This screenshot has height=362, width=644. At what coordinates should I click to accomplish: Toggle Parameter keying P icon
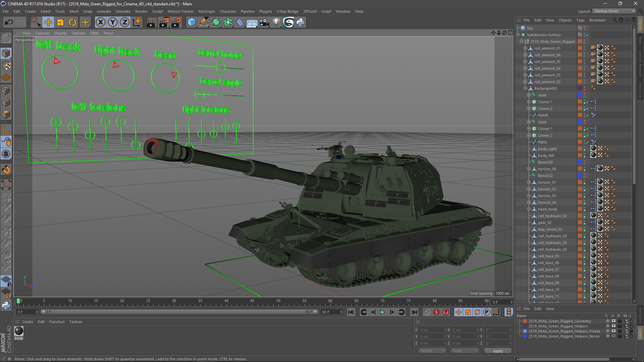tap(487, 312)
